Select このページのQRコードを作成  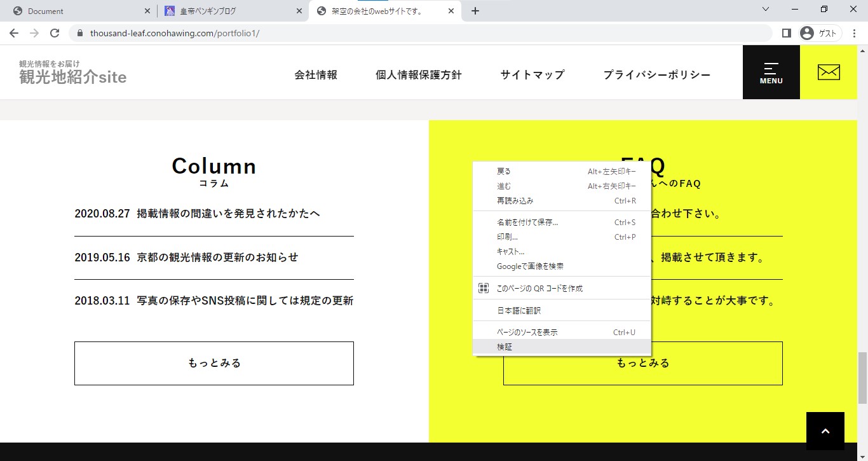coord(562,288)
